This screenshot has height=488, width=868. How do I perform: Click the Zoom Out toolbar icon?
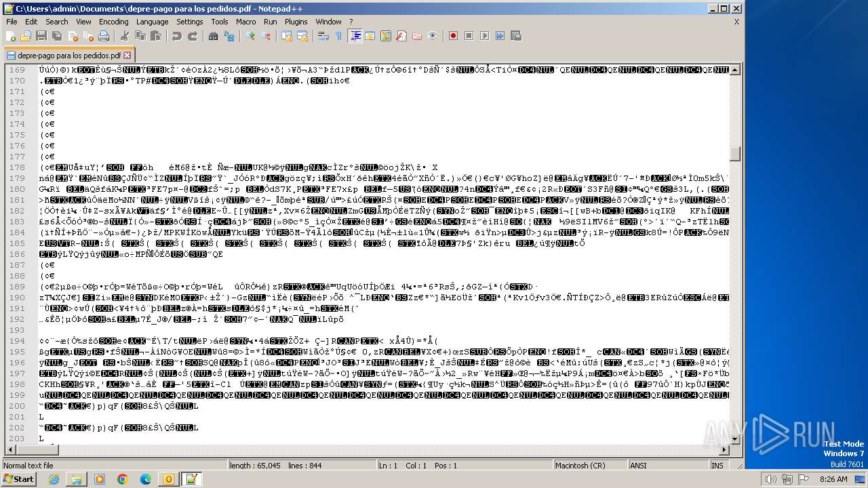[x=267, y=36]
